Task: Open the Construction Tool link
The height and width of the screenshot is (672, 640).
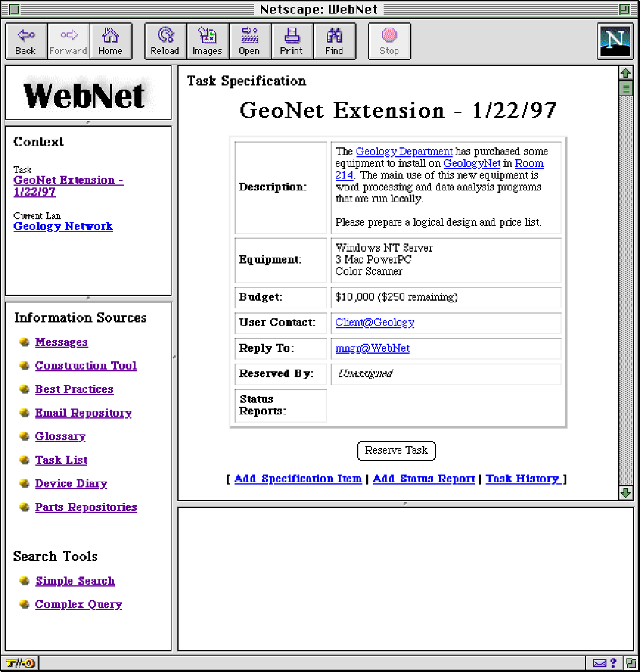Action: tap(85, 365)
